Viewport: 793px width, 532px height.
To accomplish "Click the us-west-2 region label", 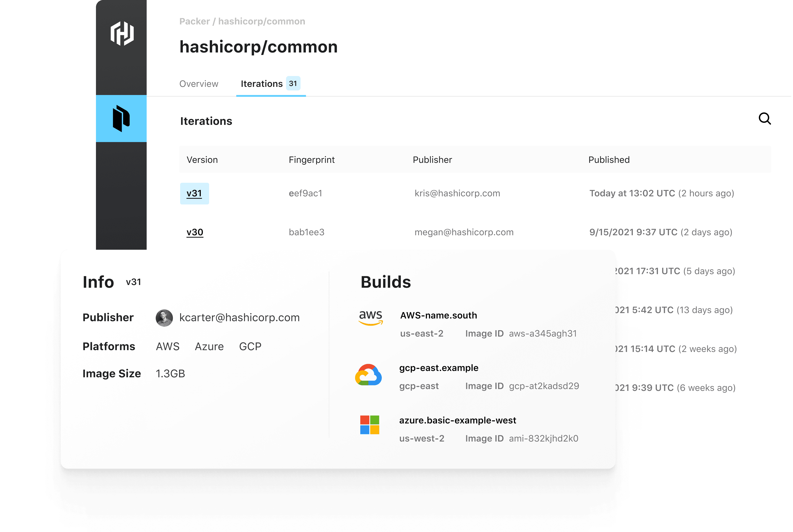I will [x=422, y=439].
